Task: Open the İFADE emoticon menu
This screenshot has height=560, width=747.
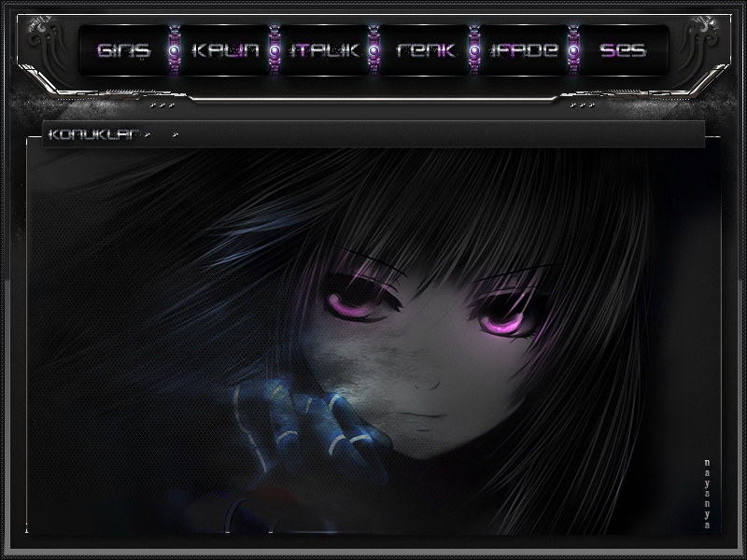Action: tap(523, 49)
